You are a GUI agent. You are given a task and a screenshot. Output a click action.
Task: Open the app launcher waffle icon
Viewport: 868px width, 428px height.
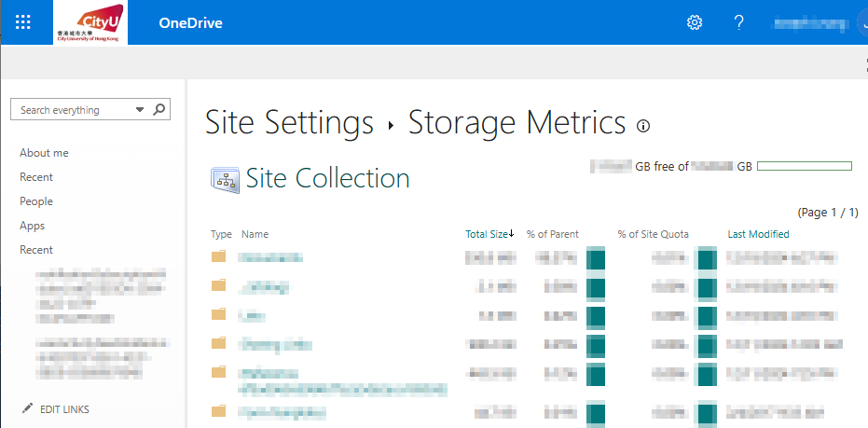tap(23, 22)
